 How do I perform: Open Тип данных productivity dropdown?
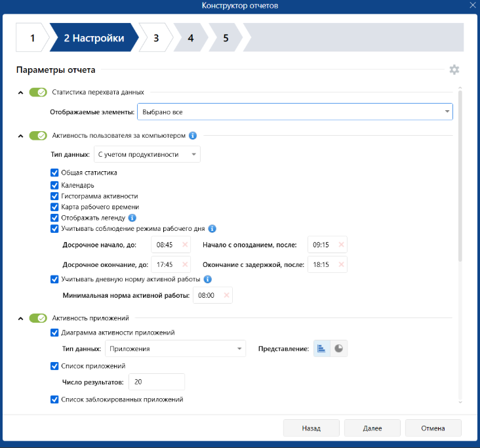pyautogui.click(x=147, y=154)
